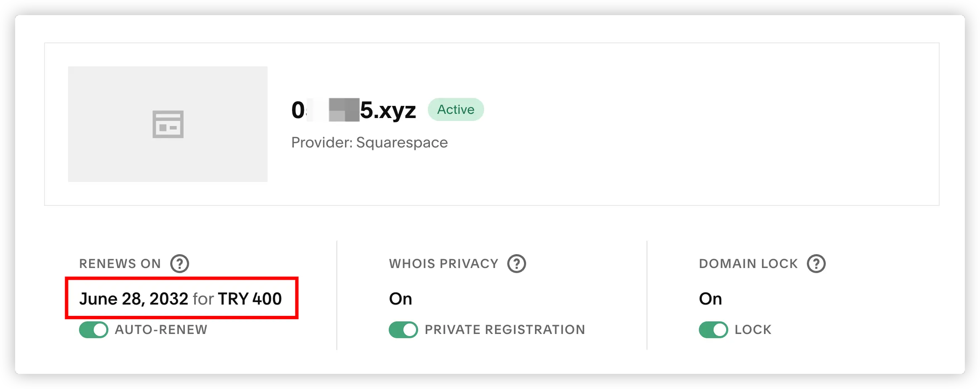Click the LOCK label text
Viewport: 980px width, 389px height.
click(x=753, y=330)
